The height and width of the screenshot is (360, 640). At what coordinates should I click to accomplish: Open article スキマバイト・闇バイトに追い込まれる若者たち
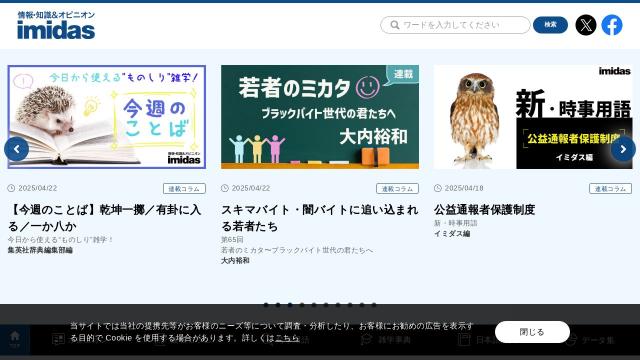320,218
